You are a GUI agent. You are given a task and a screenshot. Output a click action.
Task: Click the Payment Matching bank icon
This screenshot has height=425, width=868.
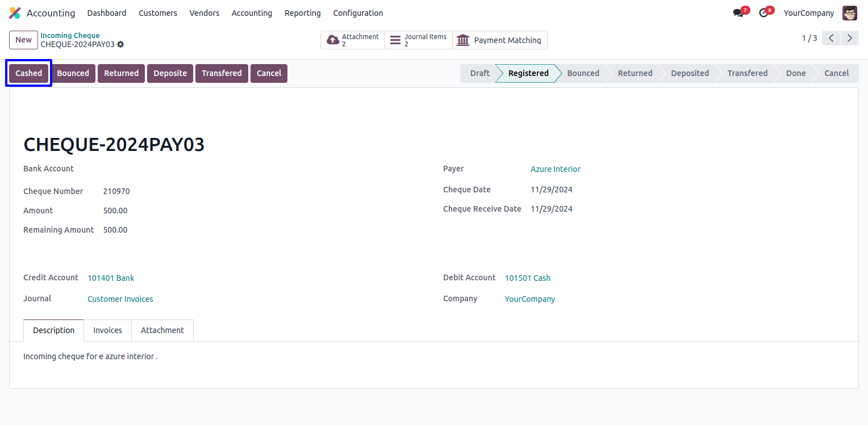coord(463,40)
